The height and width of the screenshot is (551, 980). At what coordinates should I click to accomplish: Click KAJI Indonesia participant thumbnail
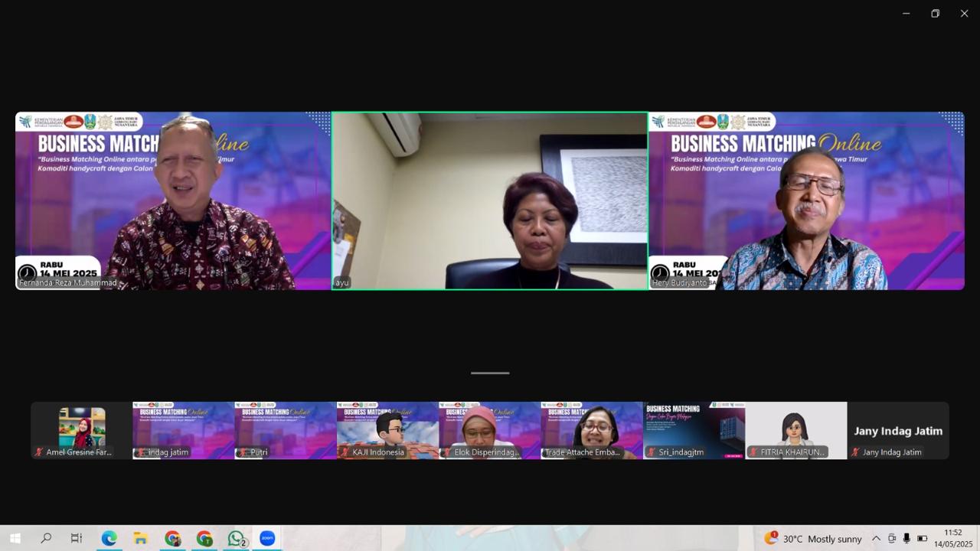[387, 430]
